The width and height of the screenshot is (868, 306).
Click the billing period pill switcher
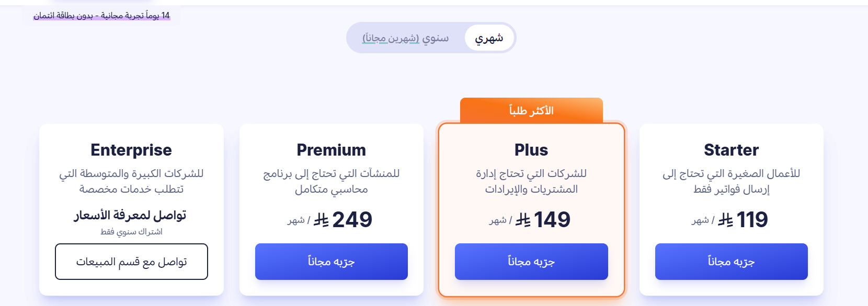click(431, 38)
